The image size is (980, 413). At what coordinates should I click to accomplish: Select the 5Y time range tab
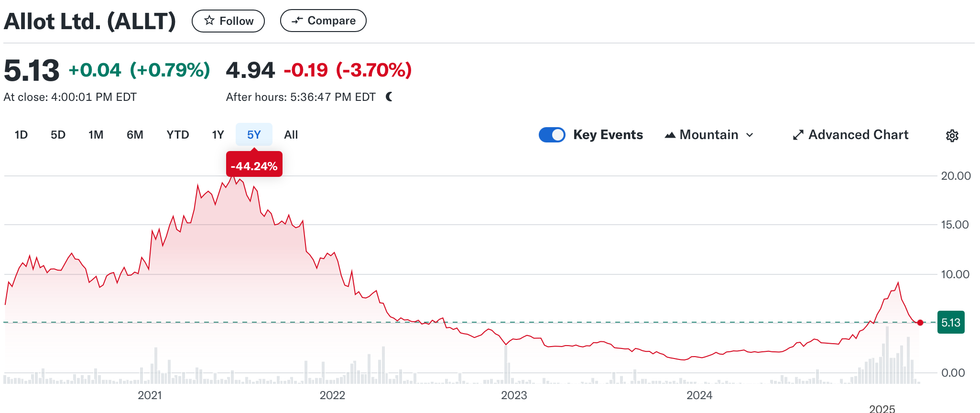[254, 135]
